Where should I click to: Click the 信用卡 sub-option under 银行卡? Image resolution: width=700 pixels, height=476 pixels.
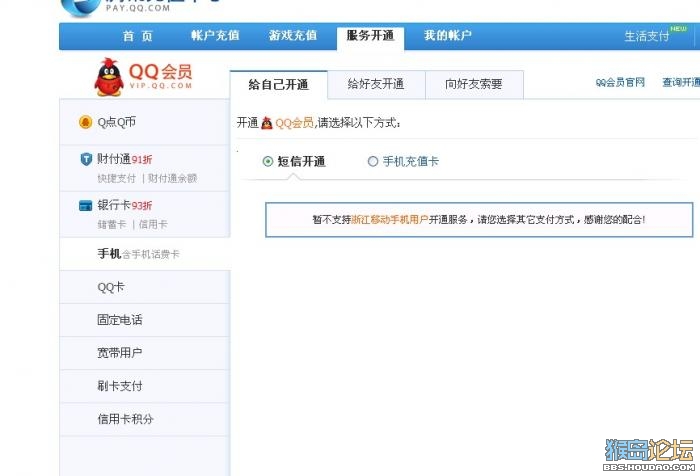coord(153,224)
